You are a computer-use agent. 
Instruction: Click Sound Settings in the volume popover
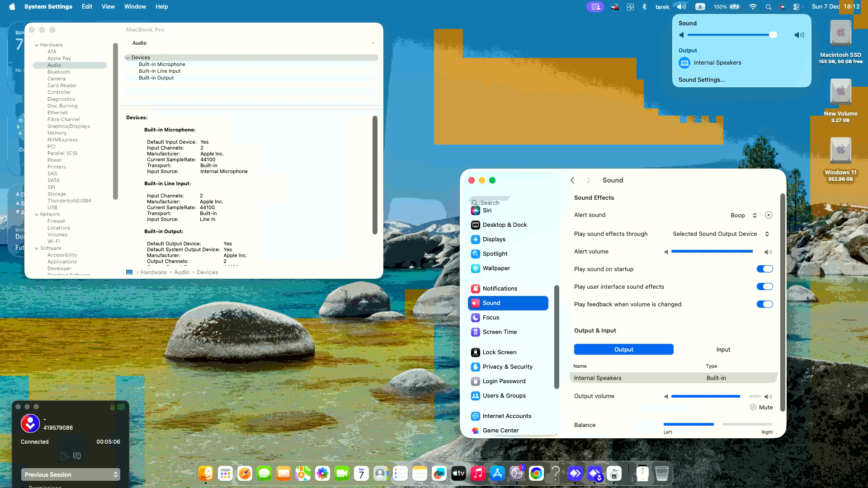702,80
